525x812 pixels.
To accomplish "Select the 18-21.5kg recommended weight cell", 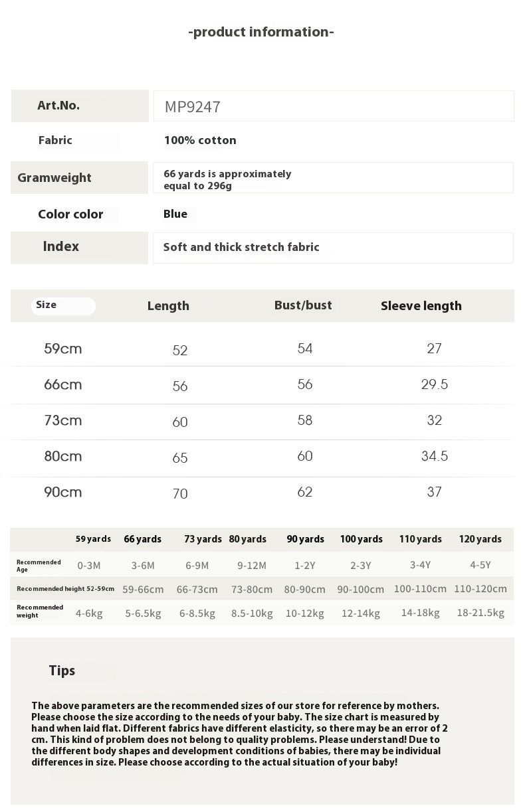I will (480, 613).
